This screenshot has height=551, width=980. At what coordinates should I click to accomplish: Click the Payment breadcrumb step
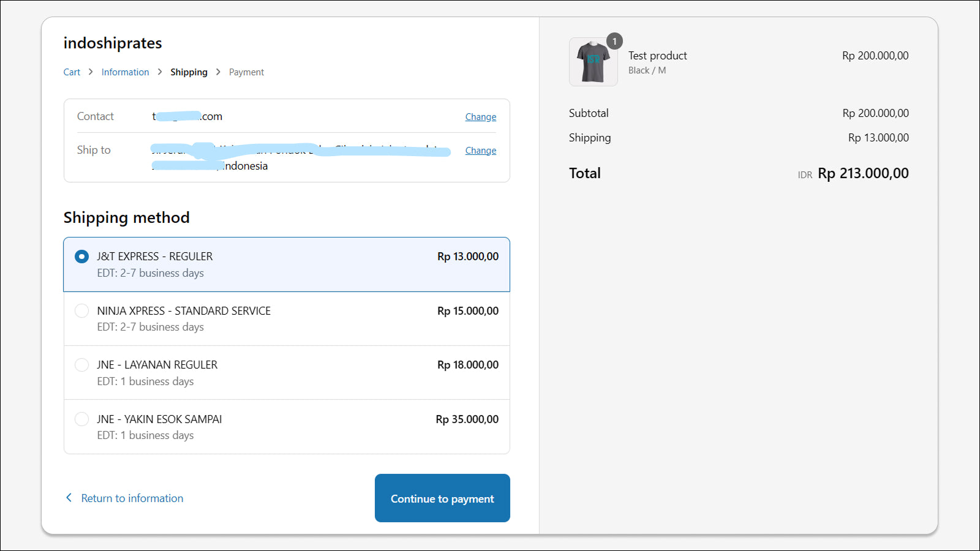(246, 72)
